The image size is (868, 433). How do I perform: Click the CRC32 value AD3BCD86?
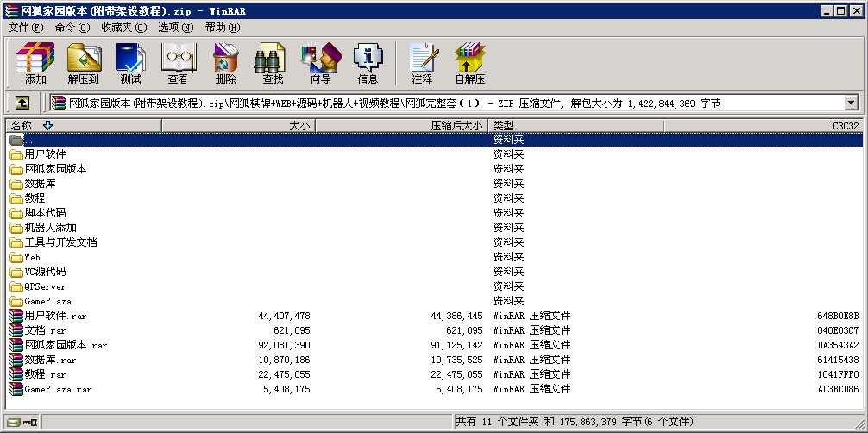coord(838,389)
